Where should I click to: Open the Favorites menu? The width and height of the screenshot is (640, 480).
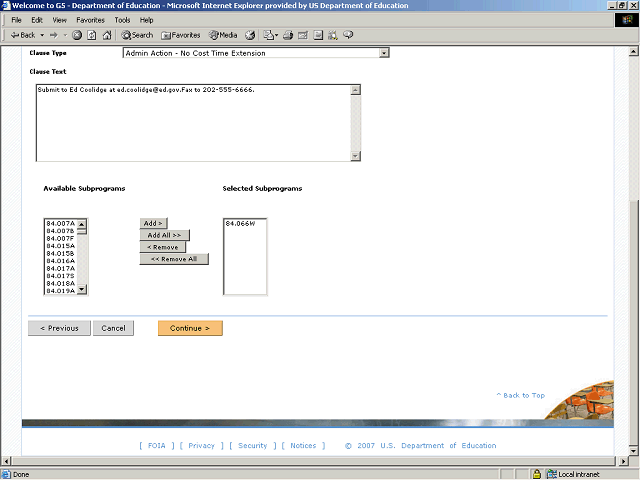point(90,20)
